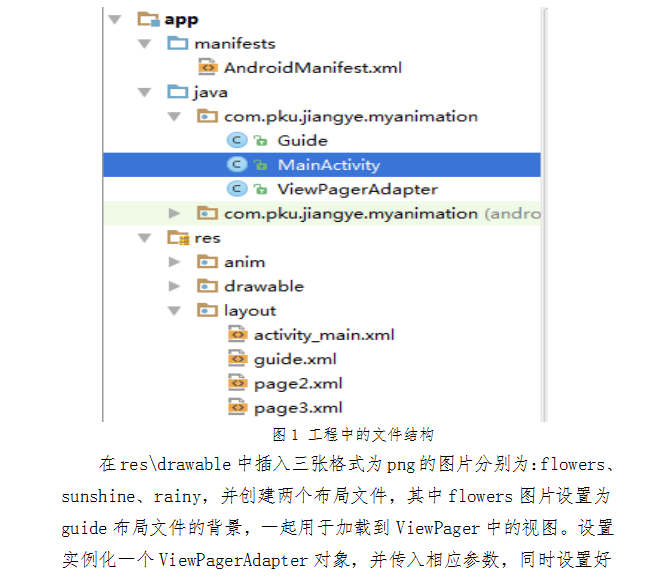Click the ViewPagerAdapter class icon
Screen dimensions: 658x577
click(x=236, y=189)
